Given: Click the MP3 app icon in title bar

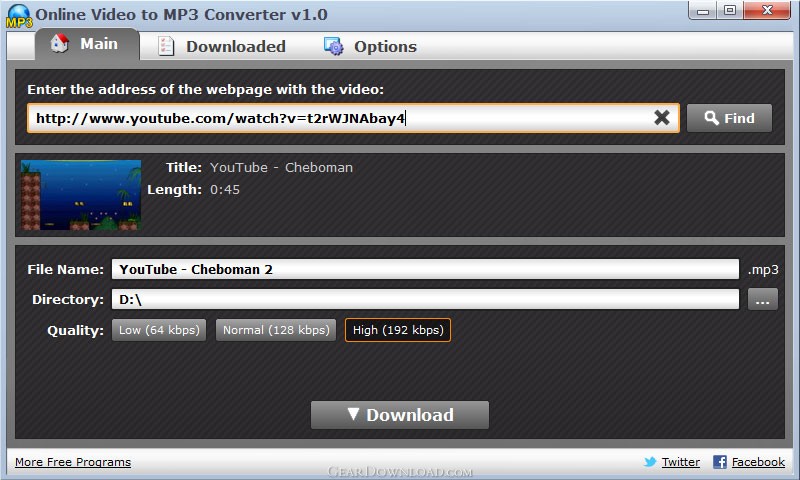Looking at the screenshot, I should pyautogui.click(x=19, y=15).
